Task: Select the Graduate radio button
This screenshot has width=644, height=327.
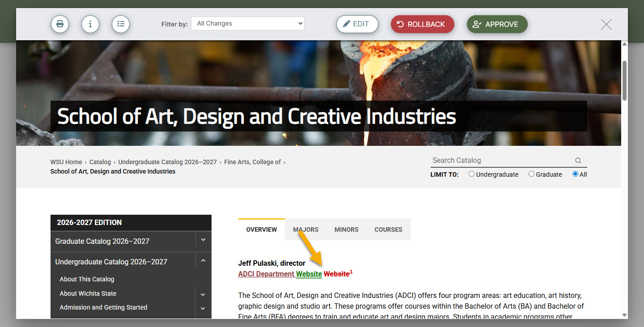Action: 531,174
